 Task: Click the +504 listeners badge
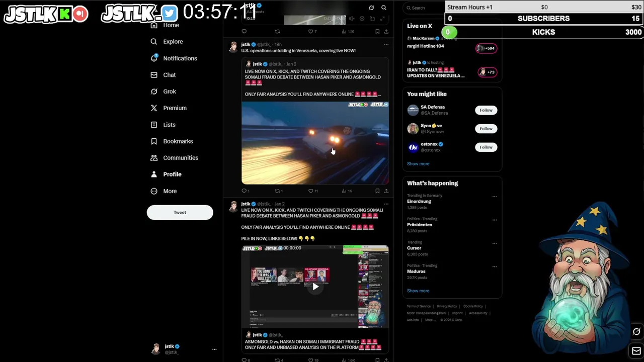486,48
